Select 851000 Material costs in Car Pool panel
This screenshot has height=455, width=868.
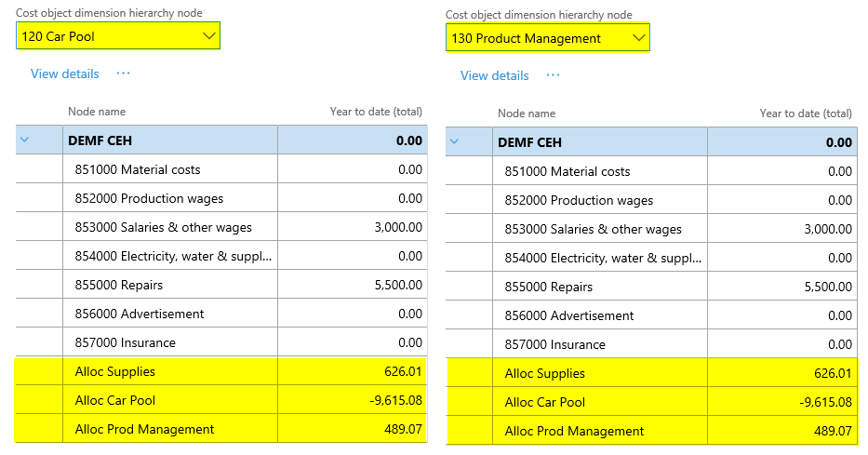[138, 169]
